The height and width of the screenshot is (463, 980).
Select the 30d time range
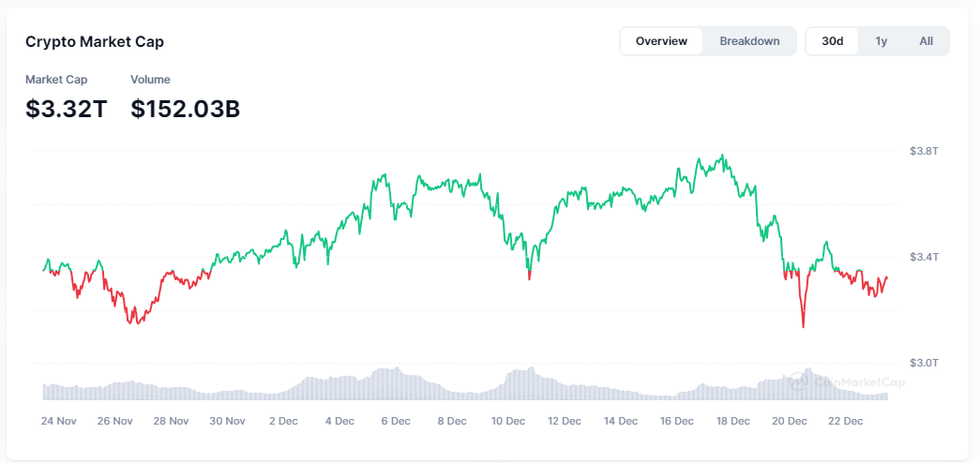pos(832,41)
